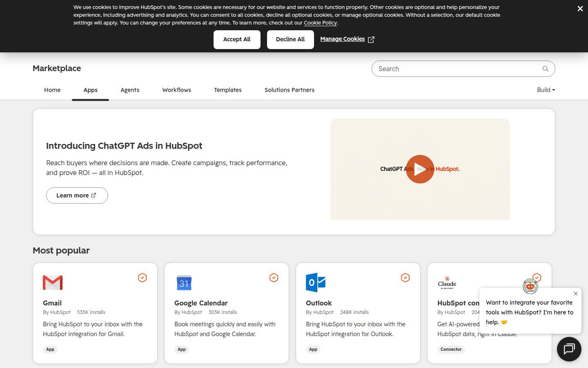The width and height of the screenshot is (588, 368).
Task: Go to the Solutions Partners tab
Action: [x=290, y=90]
